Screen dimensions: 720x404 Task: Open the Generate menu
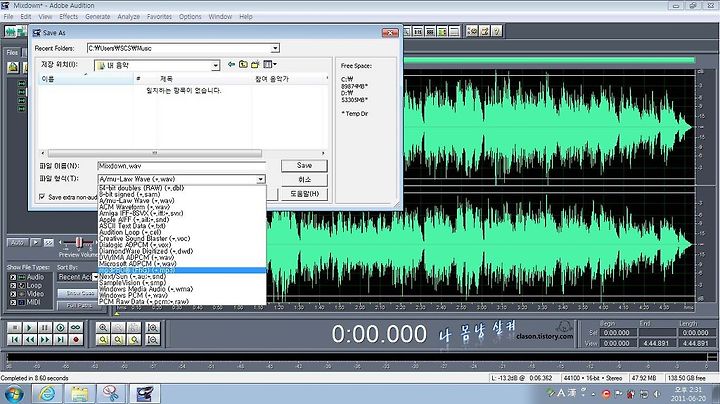(x=98, y=17)
